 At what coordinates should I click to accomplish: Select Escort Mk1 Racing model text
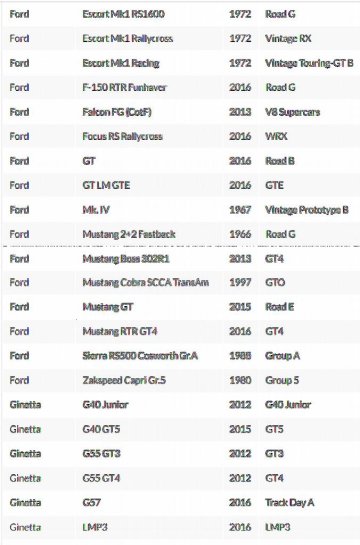121,63
